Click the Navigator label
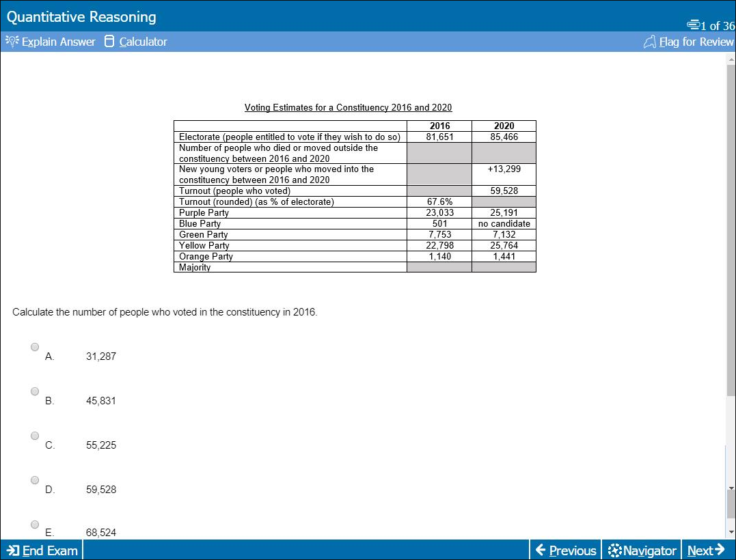Screen dimensions: 736x560 coord(650,550)
